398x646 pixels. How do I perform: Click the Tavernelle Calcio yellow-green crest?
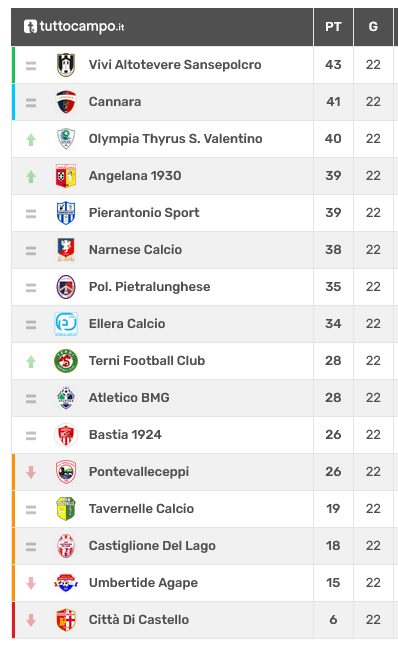coord(66,509)
